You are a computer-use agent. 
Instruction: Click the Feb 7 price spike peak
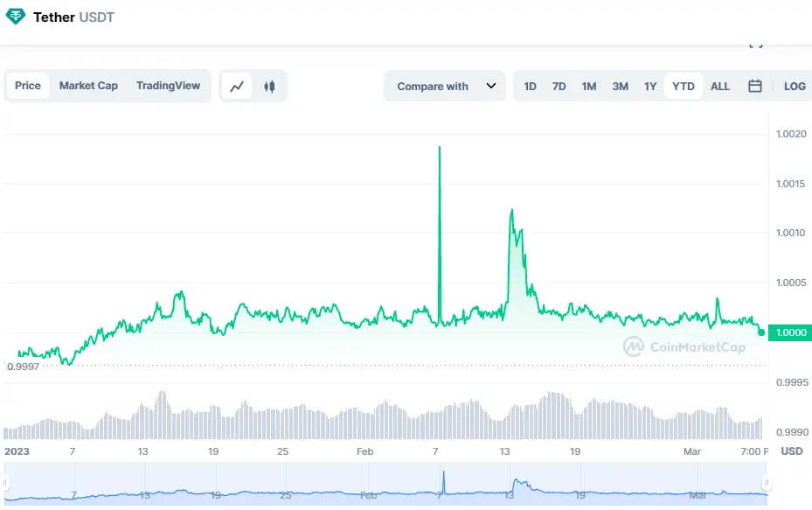coord(440,147)
